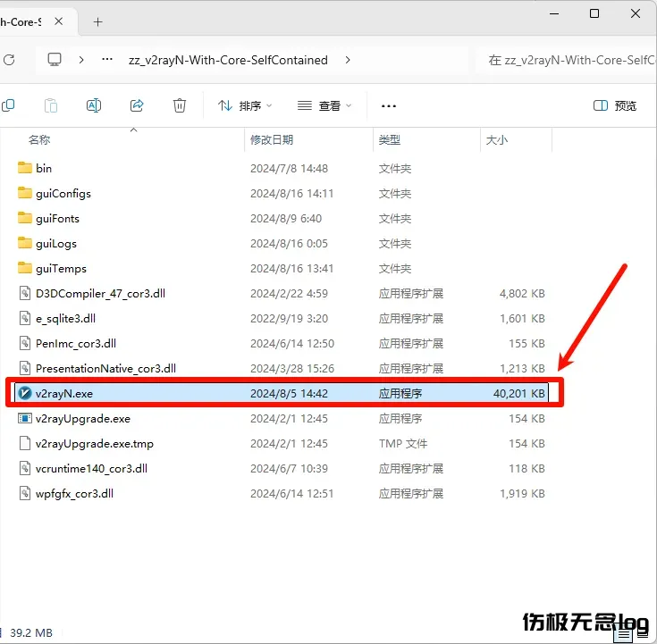Click the bin folder icon
657x644 pixels.
click(25, 168)
